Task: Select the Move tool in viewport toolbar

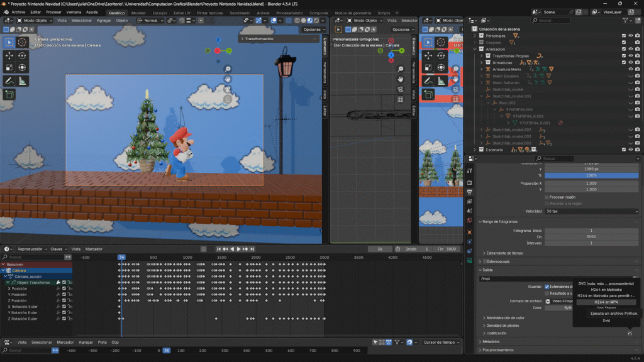Action: coord(9,55)
